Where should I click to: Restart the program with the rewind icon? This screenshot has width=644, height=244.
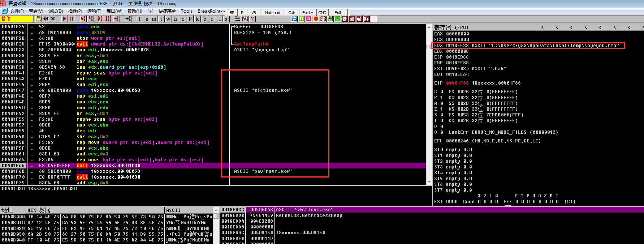click(46, 19)
